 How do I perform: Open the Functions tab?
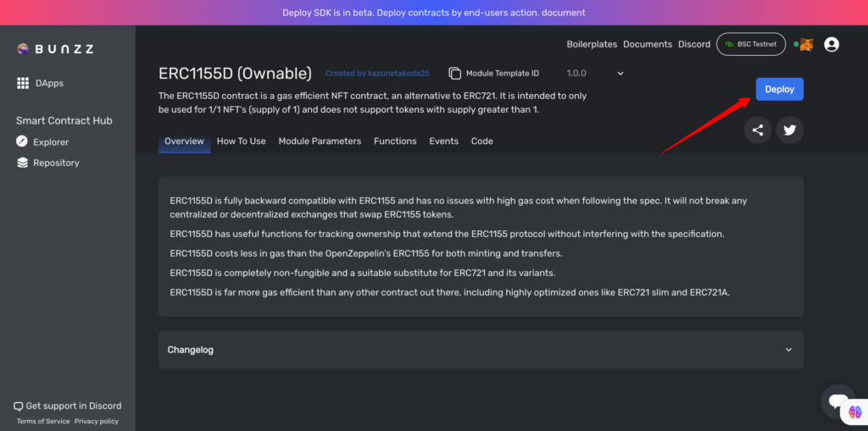pos(395,141)
